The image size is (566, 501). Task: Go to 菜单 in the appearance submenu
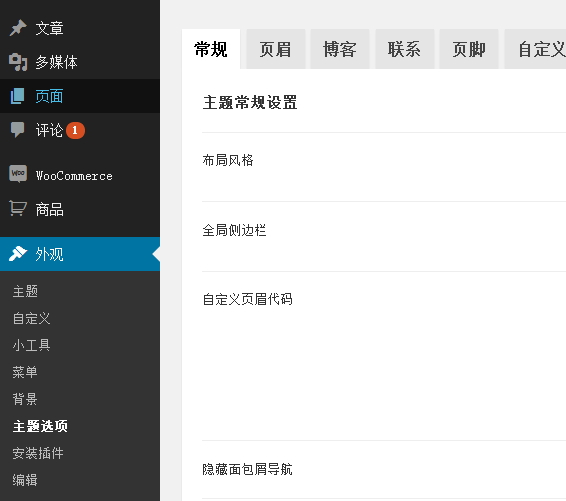(25, 372)
